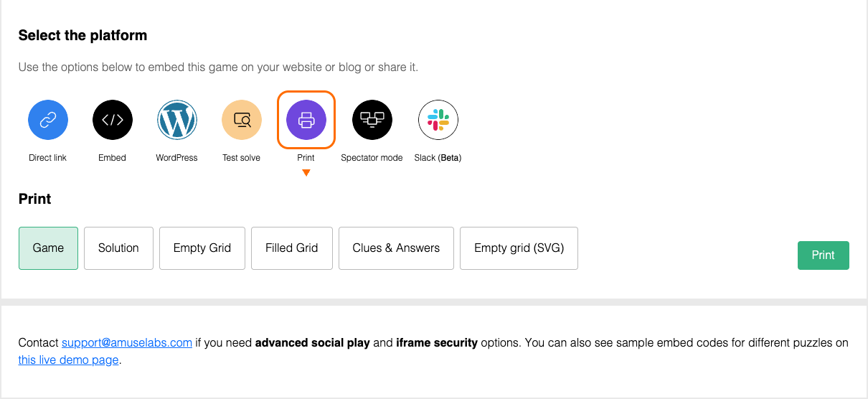Collapse the orange triangle under Print
The height and width of the screenshot is (399, 868).
tap(306, 172)
